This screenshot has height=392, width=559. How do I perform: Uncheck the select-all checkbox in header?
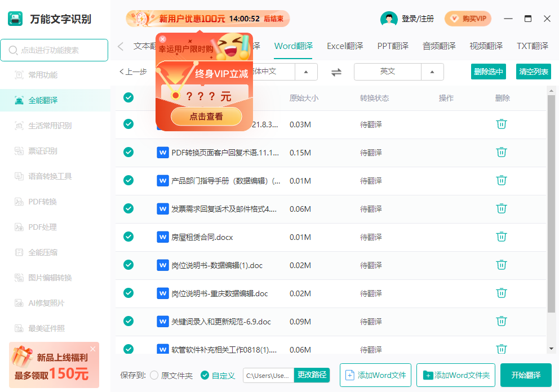(x=128, y=97)
